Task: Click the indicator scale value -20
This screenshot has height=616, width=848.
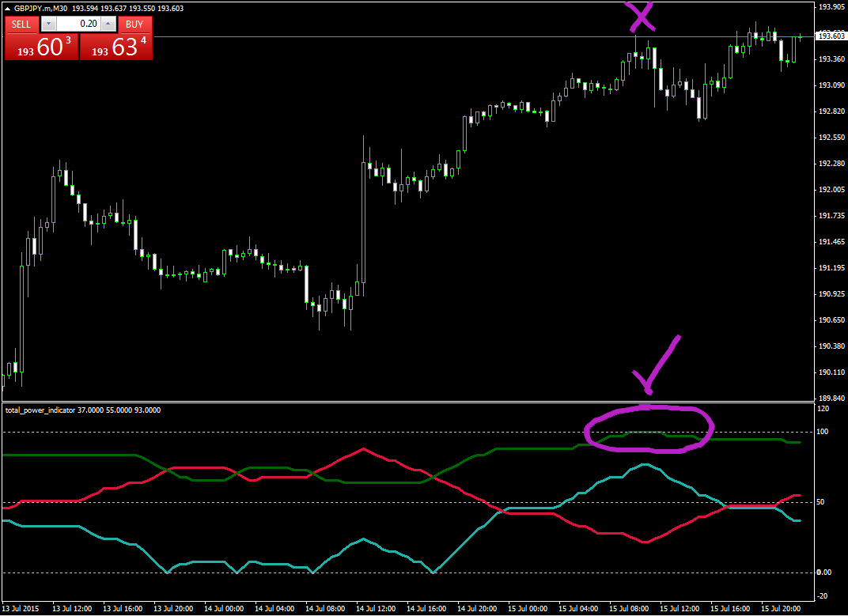Action: (822, 596)
